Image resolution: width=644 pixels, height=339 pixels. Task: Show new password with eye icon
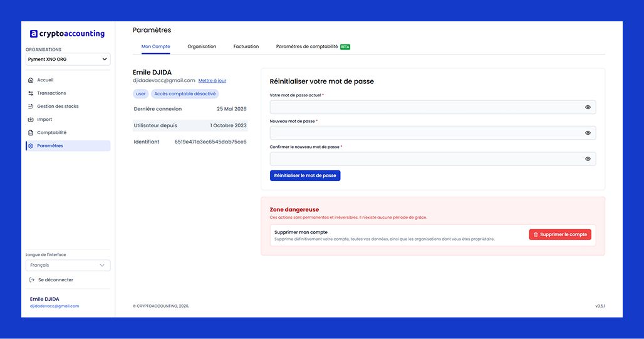tap(588, 133)
